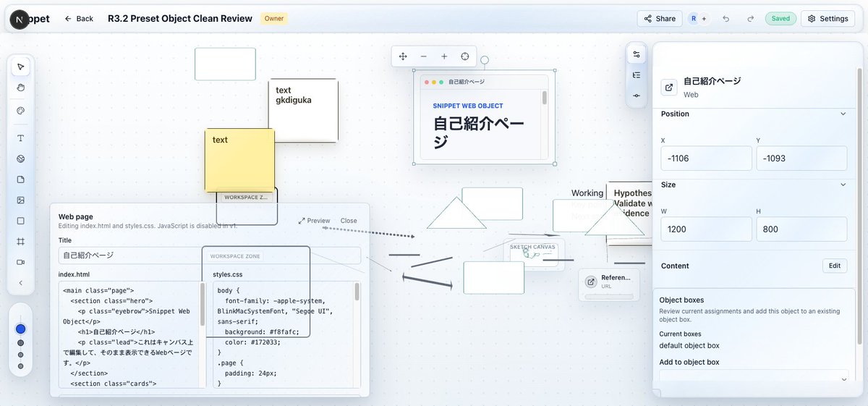Click the undo arrow icon
Screen dimensions: 868x406
click(x=726, y=19)
